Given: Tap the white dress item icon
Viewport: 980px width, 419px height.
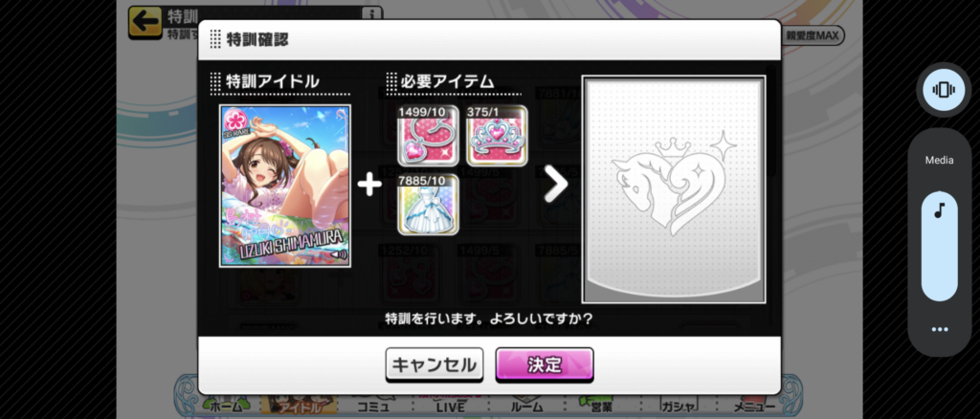Looking at the screenshot, I should (x=428, y=204).
